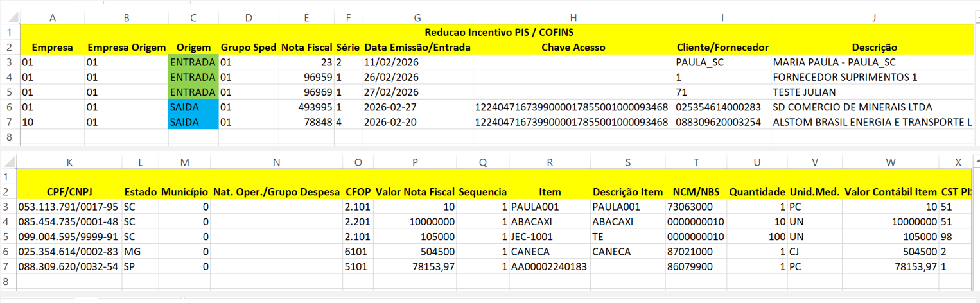
Task: Select column H by its letter header
Action: [573, 19]
